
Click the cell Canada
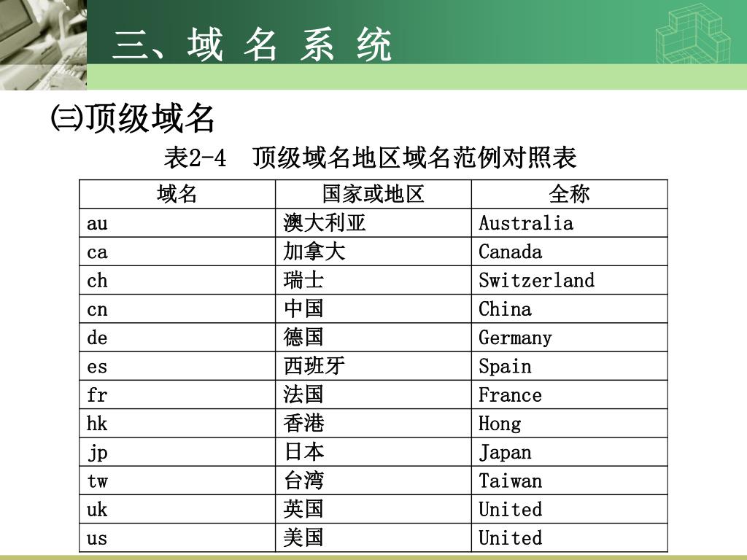click(569, 252)
